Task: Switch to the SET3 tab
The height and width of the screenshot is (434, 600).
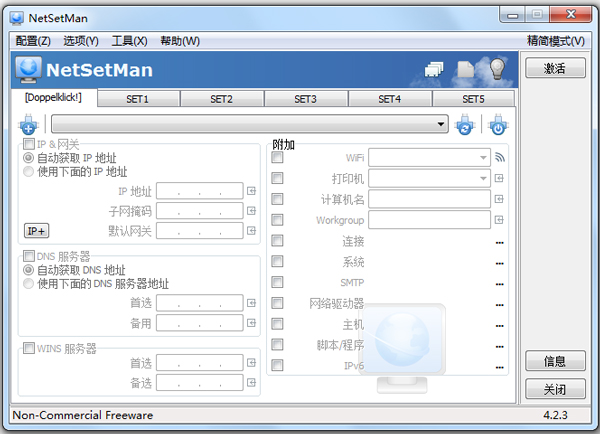Action: point(305,99)
